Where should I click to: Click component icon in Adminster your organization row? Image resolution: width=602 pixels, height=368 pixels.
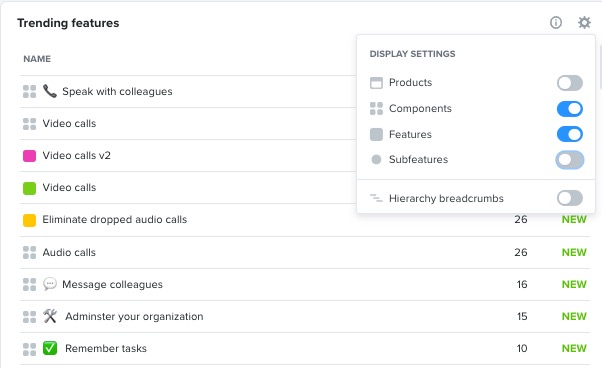pos(30,317)
